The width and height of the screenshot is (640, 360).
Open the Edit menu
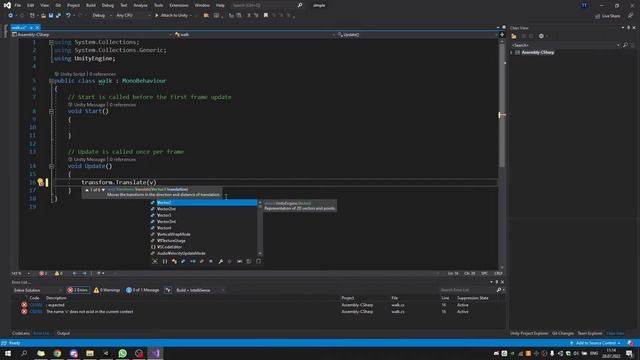pos(31,5)
